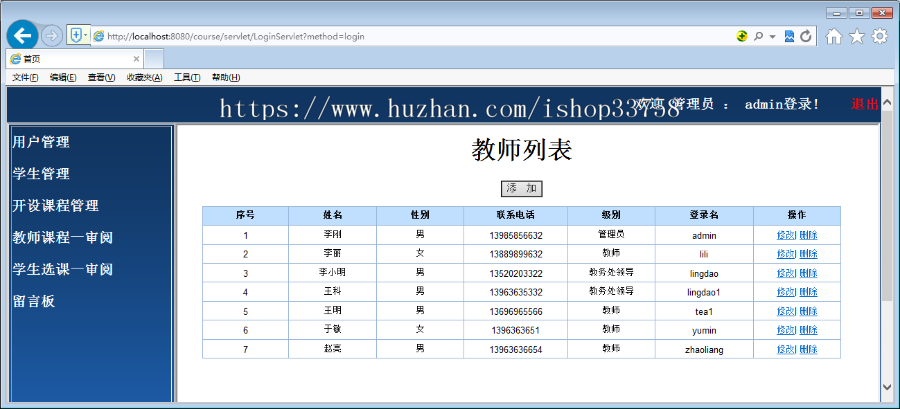Image resolution: width=900 pixels, height=409 pixels.
Task: Open browser Tools gear icon
Action: click(x=880, y=37)
